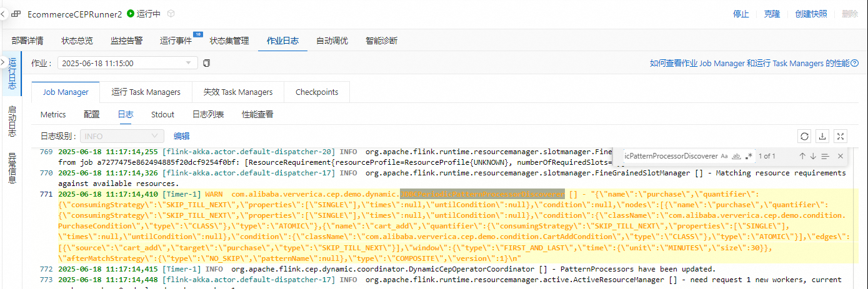Expand the log viewer to fullscreen

pos(841,136)
